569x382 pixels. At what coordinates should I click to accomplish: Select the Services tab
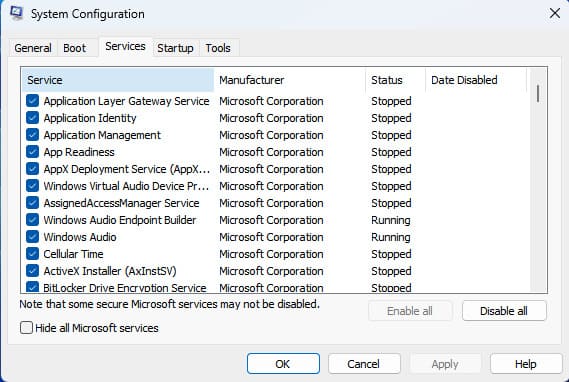click(x=125, y=46)
